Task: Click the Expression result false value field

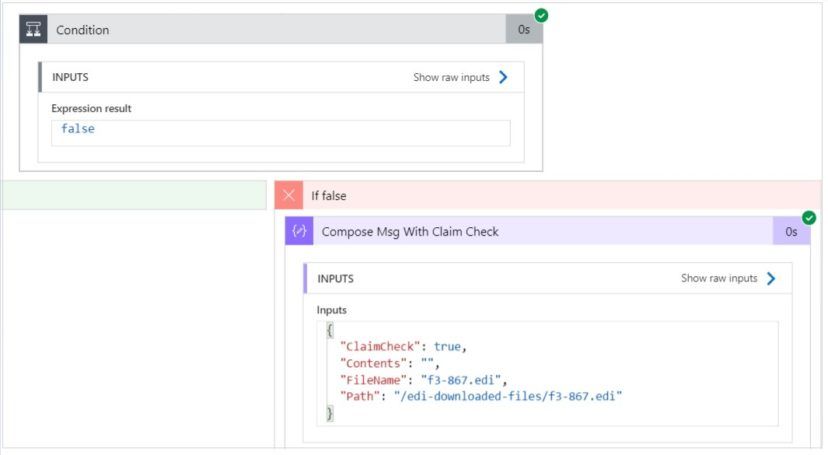Action: (280, 133)
